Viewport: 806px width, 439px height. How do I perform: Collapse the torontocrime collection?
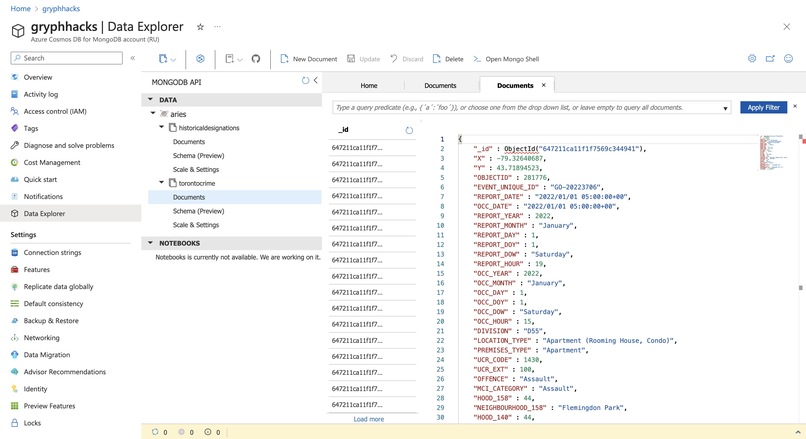161,183
